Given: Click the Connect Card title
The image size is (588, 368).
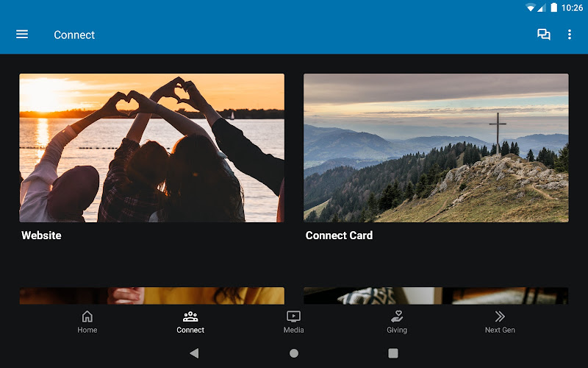Looking at the screenshot, I should click(x=339, y=236).
